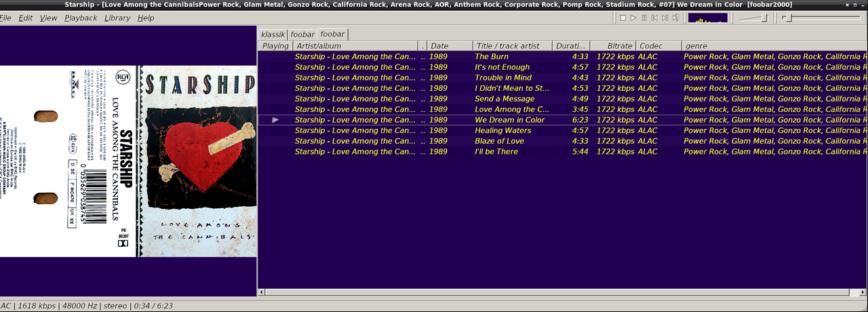Pause the current track
Viewport: 868px width, 312px height.
(644, 18)
